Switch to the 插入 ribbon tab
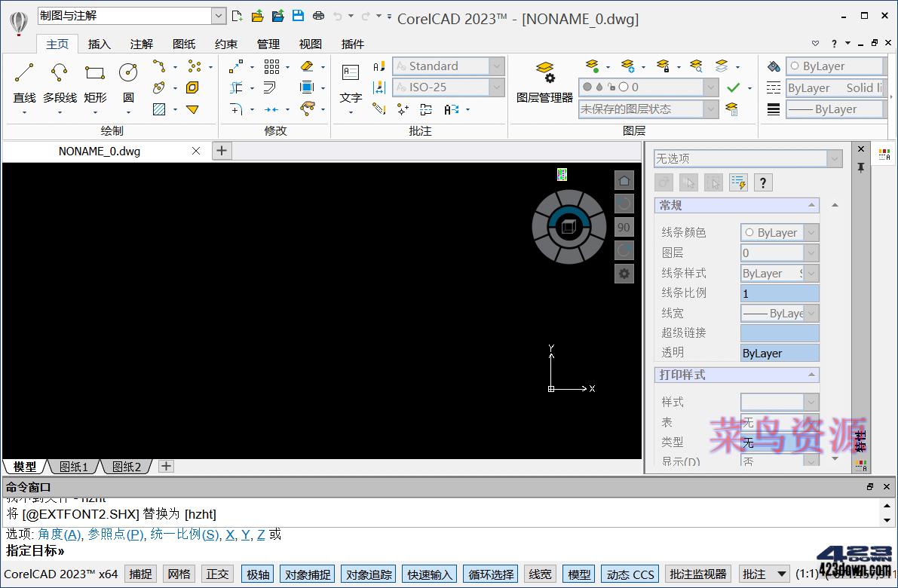 [99, 44]
